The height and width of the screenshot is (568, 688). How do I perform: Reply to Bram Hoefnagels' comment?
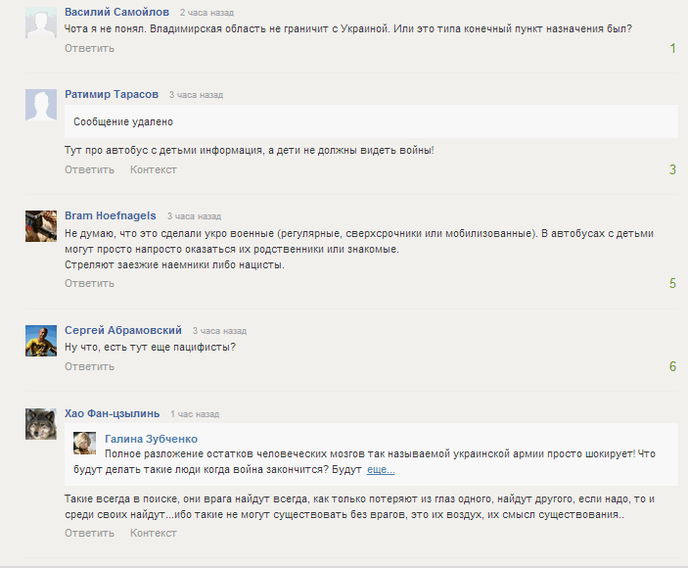click(x=90, y=283)
